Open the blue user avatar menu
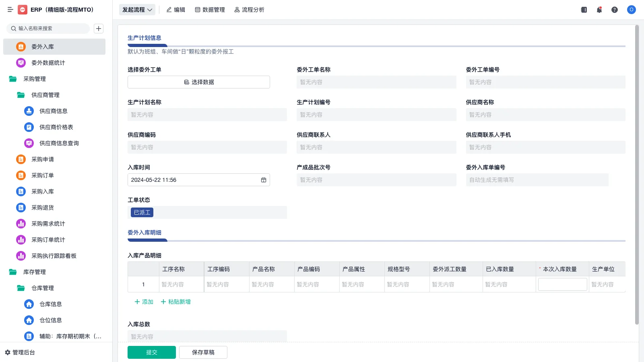Screen dimensions: 644x362 [x=631, y=10]
